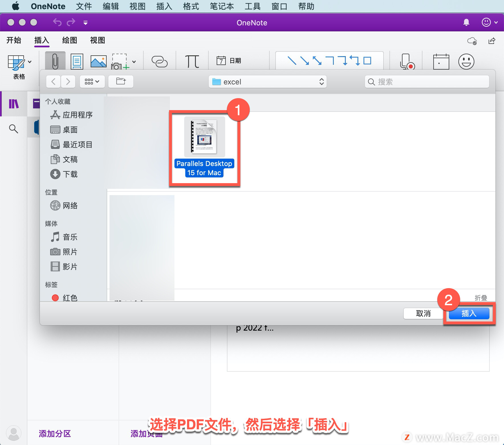Select 照片 in sidebar
Image resolution: width=504 pixels, height=445 pixels.
(64, 252)
